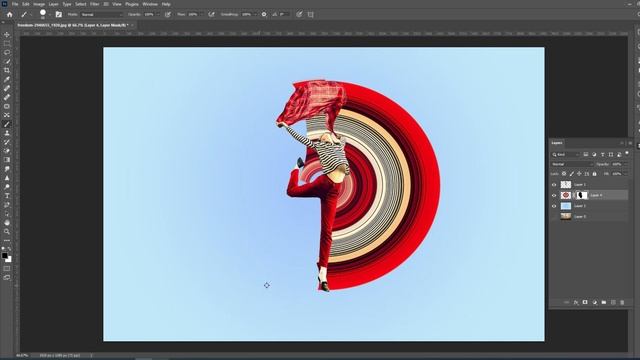Viewport: 640px width, 360px height.
Task: Open smoothing options gear
Action: tap(264, 14)
